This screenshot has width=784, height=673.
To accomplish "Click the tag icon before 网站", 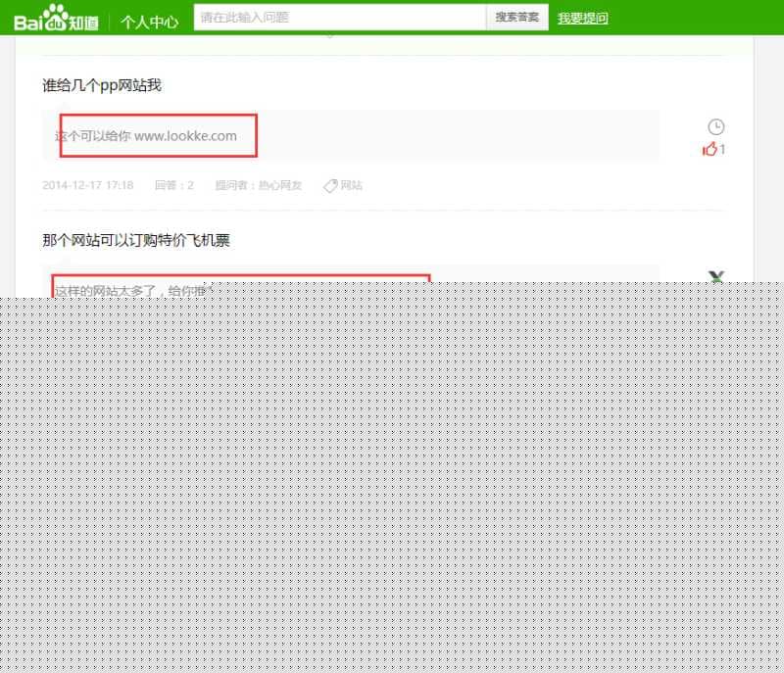I will [x=330, y=185].
